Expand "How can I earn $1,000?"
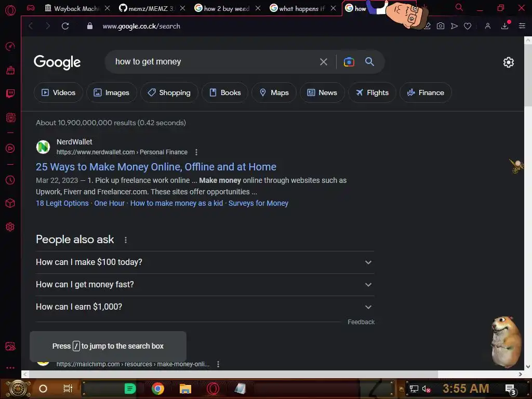532x399 pixels. click(x=205, y=307)
